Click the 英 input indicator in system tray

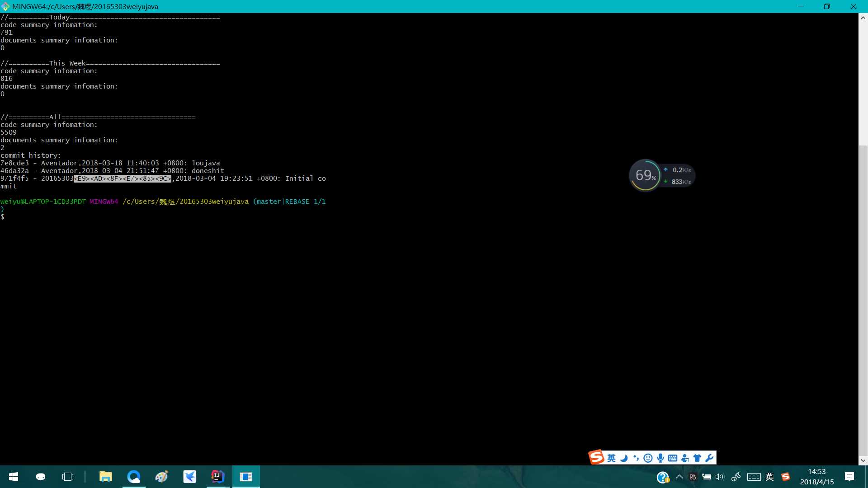pyautogui.click(x=770, y=477)
